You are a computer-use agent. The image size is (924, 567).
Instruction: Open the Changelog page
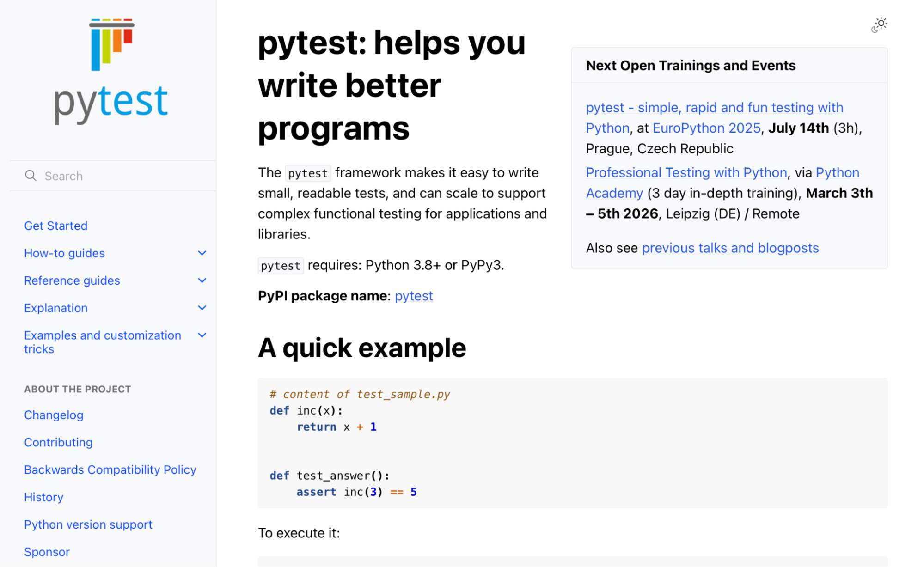click(54, 415)
